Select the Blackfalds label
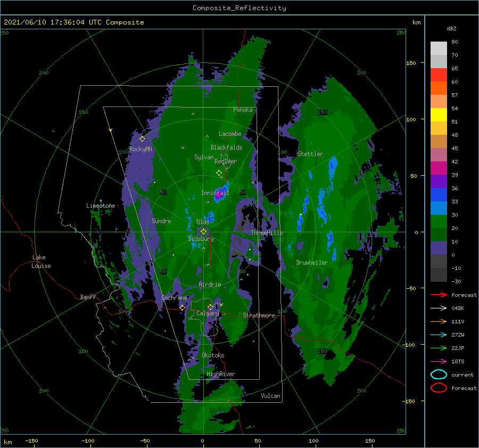Image resolution: width=479 pixels, height=448 pixels. [226, 148]
